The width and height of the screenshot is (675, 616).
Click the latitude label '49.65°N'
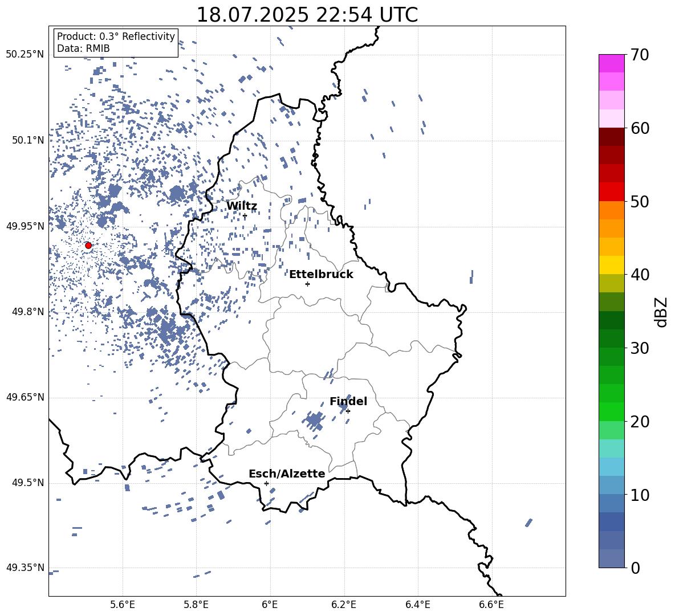25,397
